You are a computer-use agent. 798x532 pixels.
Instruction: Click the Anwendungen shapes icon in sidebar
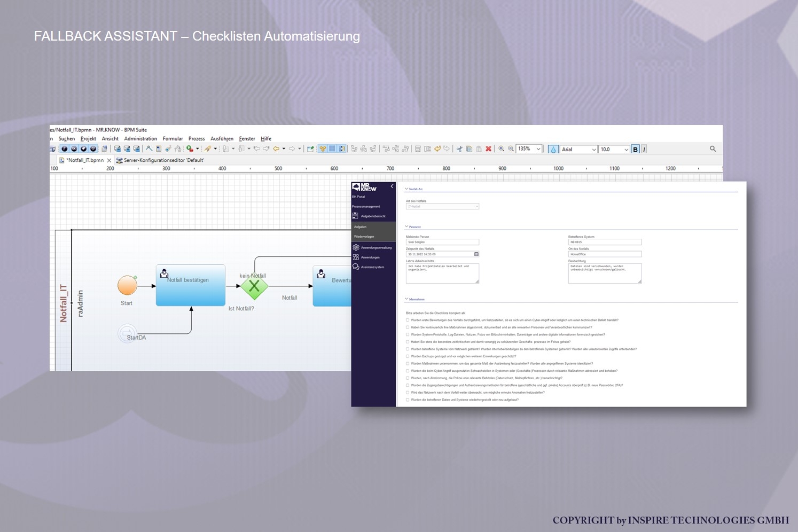click(356, 257)
